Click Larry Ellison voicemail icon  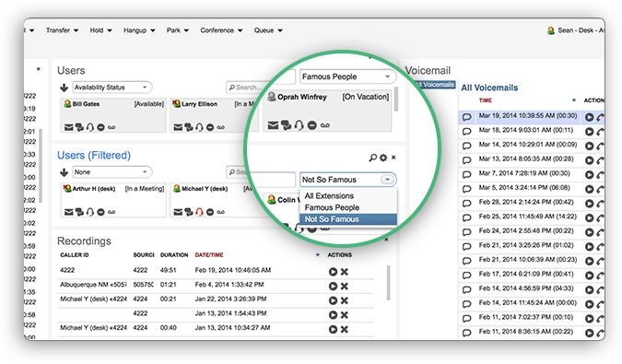(221, 127)
